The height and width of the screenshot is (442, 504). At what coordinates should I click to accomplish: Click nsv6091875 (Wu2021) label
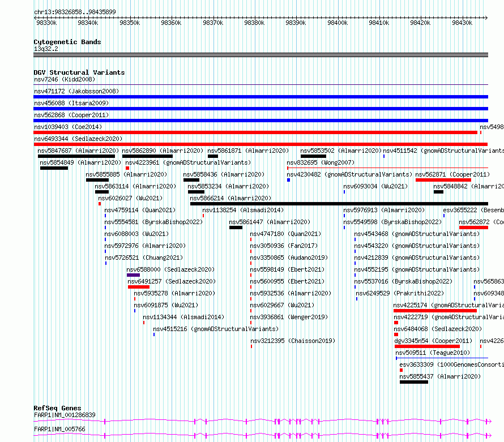click(x=166, y=305)
